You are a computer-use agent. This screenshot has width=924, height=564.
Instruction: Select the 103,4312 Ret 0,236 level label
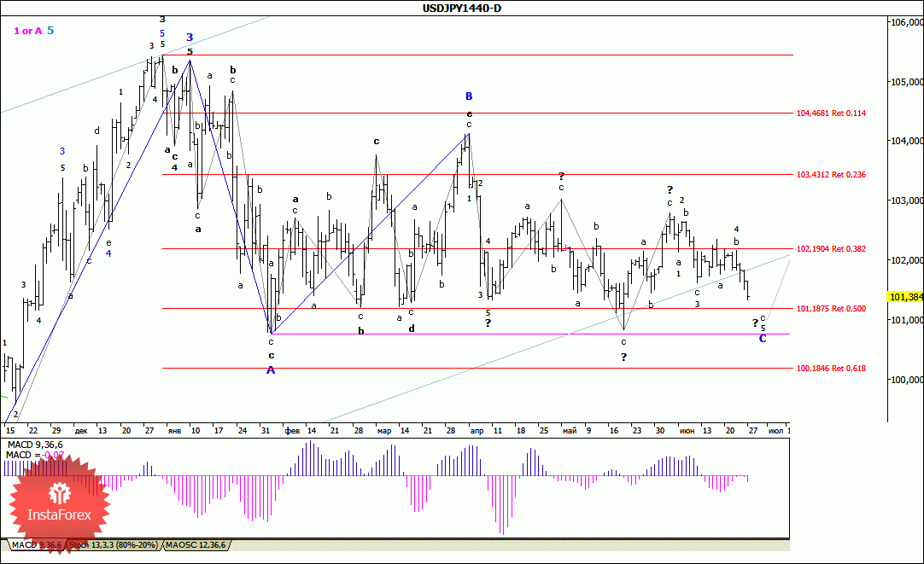click(x=831, y=174)
